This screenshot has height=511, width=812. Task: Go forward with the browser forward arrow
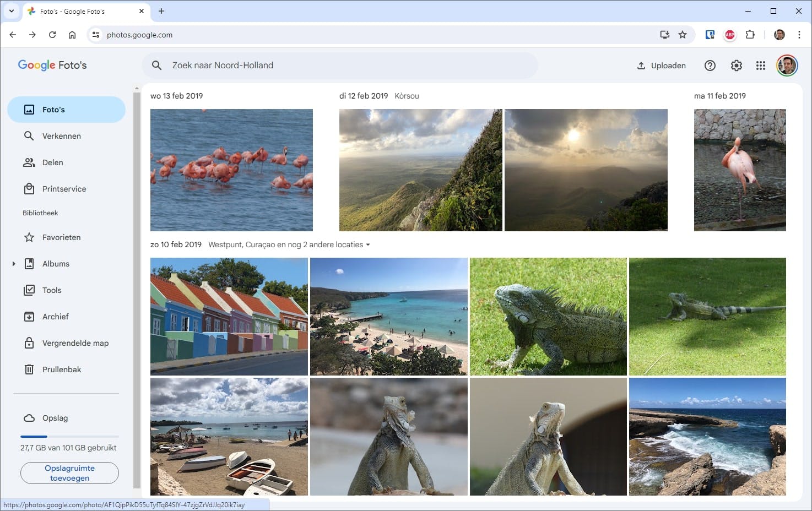(x=33, y=35)
